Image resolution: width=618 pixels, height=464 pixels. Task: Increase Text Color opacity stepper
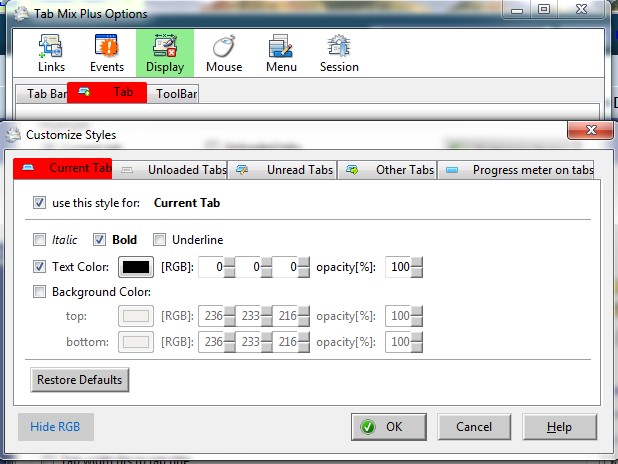pos(417,262)
